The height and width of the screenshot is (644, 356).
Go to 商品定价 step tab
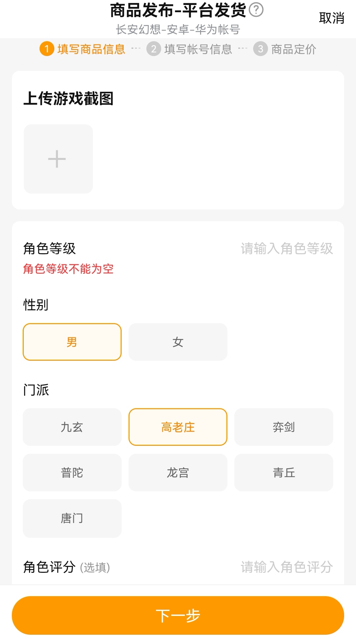pyautogui.click(x=293, y=49)
